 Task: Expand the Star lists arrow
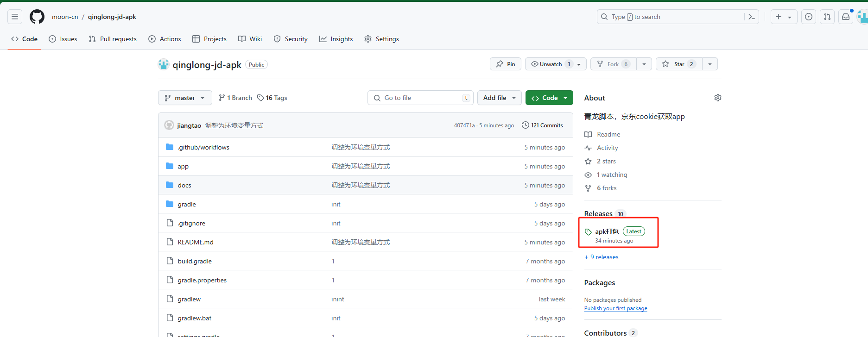point(710,64)
